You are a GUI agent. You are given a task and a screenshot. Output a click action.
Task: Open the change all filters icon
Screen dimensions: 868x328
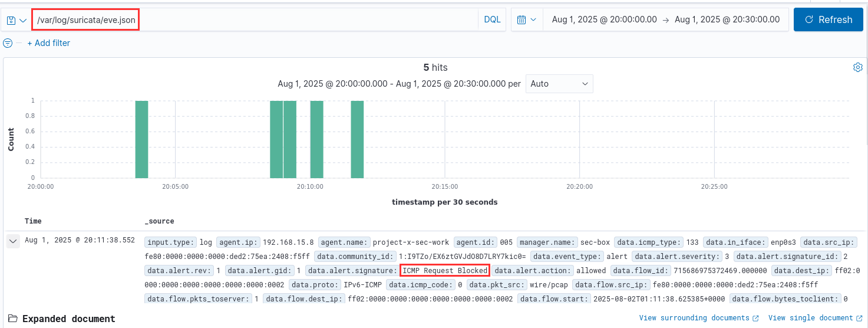pos(8,43)
